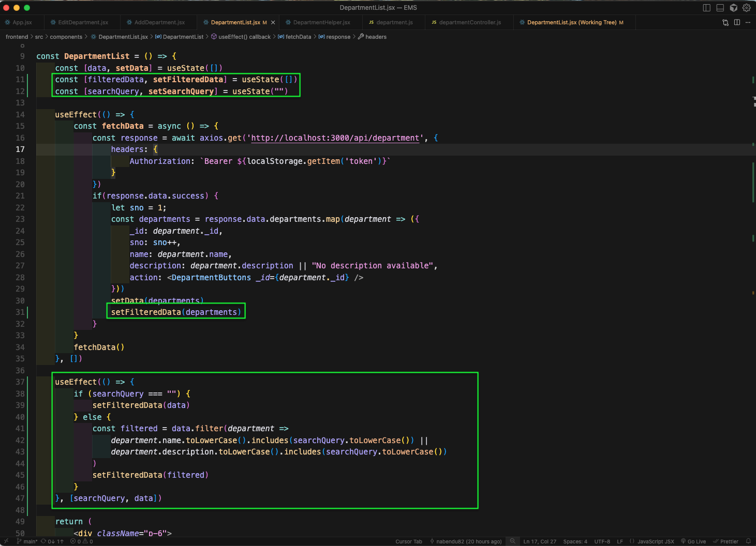Switch to the EditDepartment.jsx tab
The width and height of the screenshot is (756, 546).
pyautogui.click(x=83, y=22)
